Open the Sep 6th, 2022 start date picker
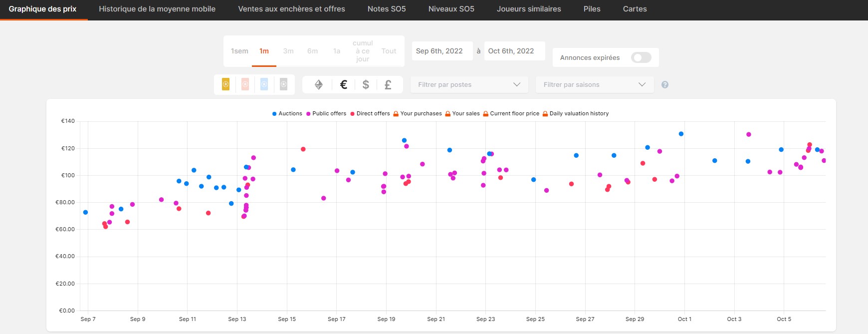 click(441, 51)
